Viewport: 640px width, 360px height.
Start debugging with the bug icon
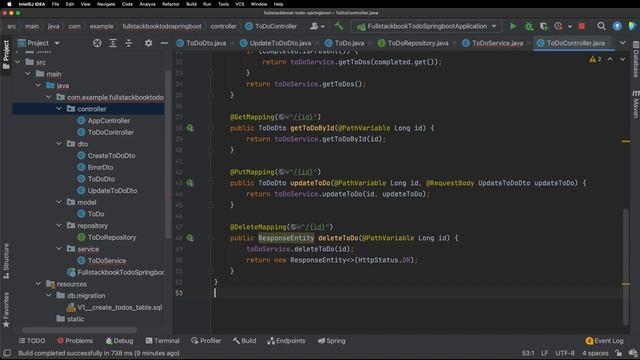point(529,26)
